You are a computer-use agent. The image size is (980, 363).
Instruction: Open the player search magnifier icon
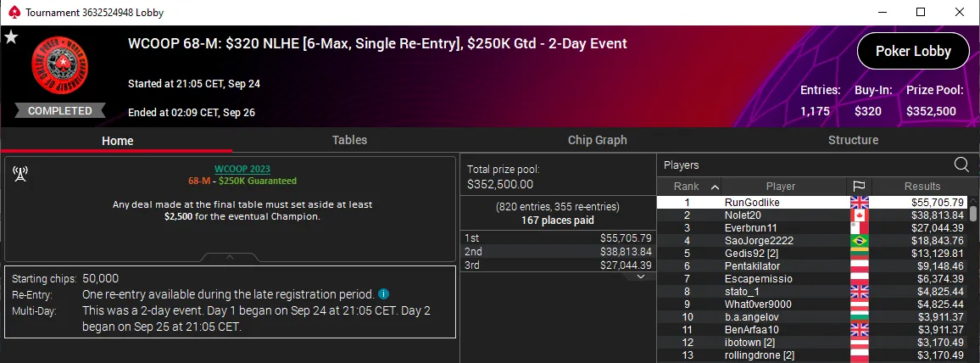click(961, 165)
